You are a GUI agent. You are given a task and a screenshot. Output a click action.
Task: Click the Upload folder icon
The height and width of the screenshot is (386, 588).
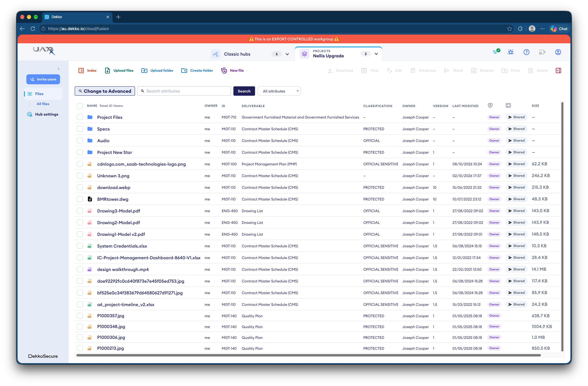[x=144, y=71]
